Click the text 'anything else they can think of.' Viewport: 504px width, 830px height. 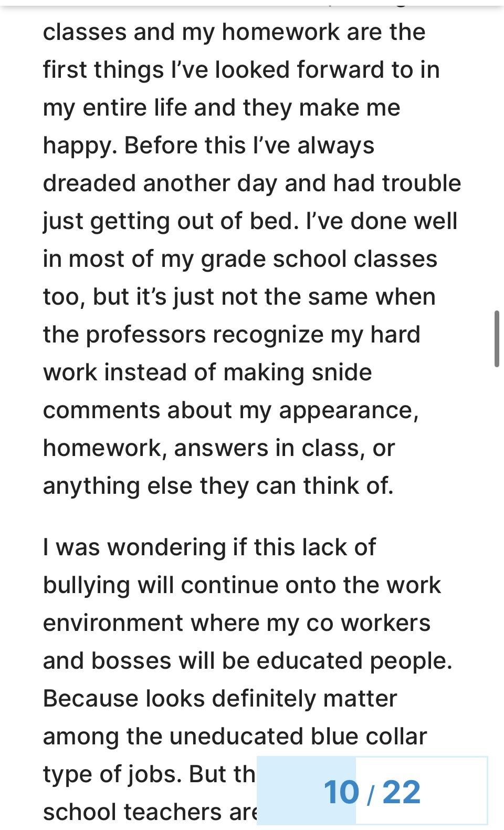click(218, 486)
